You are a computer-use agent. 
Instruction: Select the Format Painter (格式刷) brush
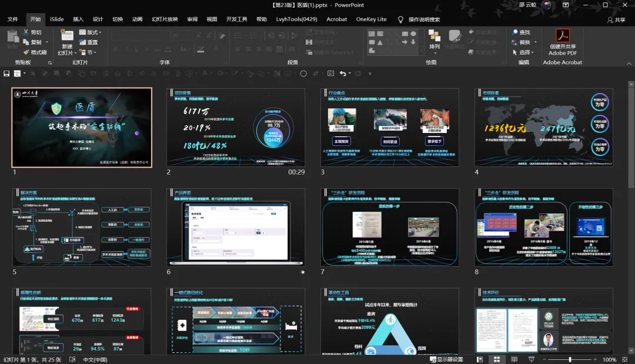(26, 52)
